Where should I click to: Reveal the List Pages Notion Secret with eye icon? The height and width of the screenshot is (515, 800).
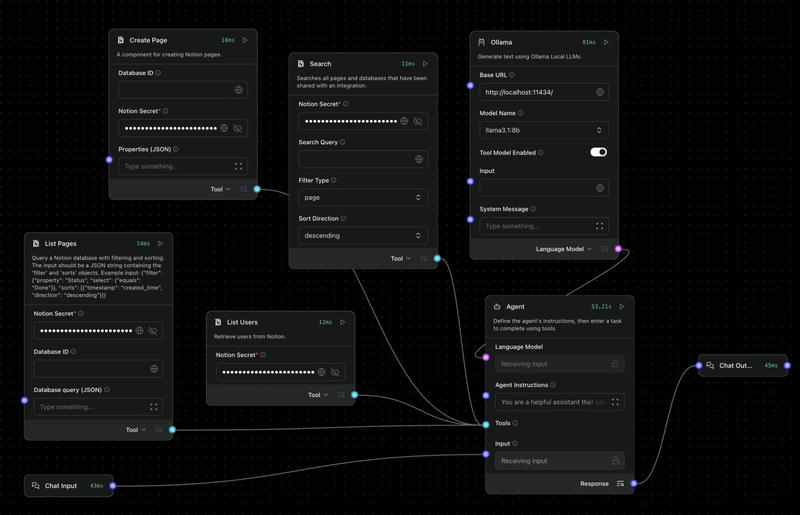[x=153, y=331]
